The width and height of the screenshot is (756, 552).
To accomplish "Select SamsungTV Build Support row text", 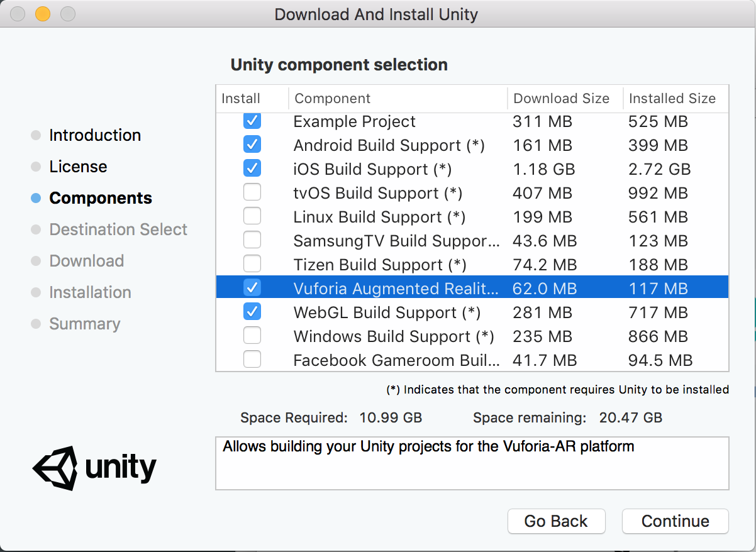I will pyautogui.click(x=397, y=241).
